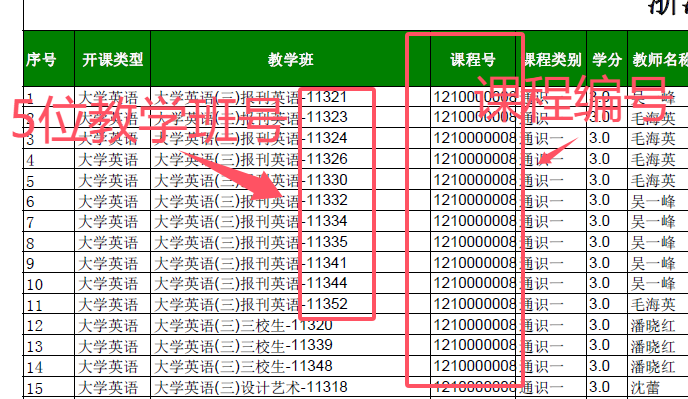Viewport: 688px width, 399px height.
Task: Click the 3.0 credit cell in row 6
Action: (607, 201)
